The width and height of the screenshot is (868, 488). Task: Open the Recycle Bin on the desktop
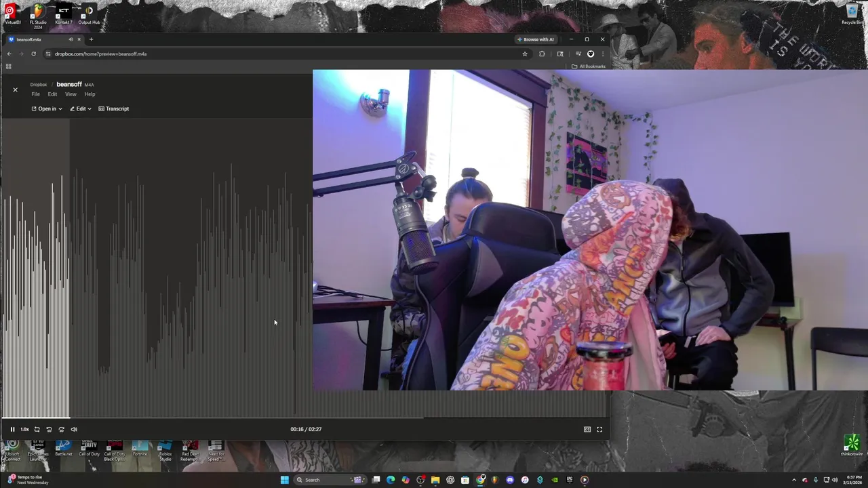click(x=852, y=14)
